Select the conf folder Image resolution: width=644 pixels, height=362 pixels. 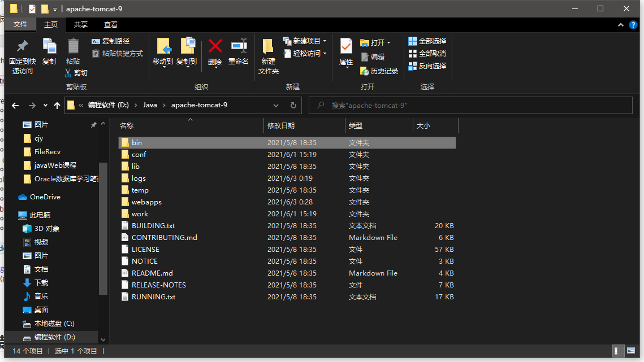tap(287, 154)
